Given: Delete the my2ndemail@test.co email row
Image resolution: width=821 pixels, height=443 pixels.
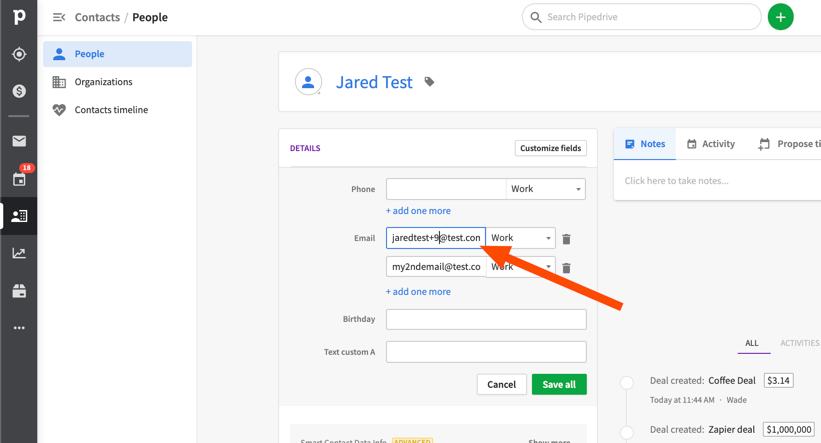Looking at the screenshot, I should pyautogui.click(x=566, y=268).
